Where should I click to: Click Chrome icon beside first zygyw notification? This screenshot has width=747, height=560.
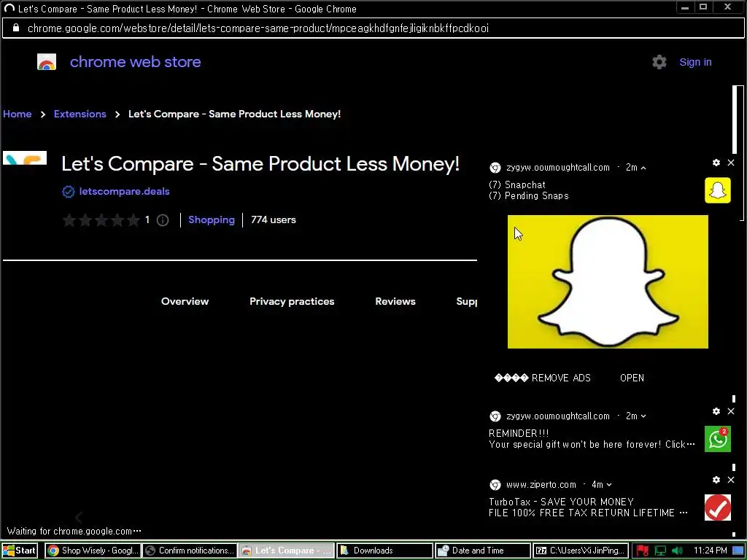(x=495, y=168)
